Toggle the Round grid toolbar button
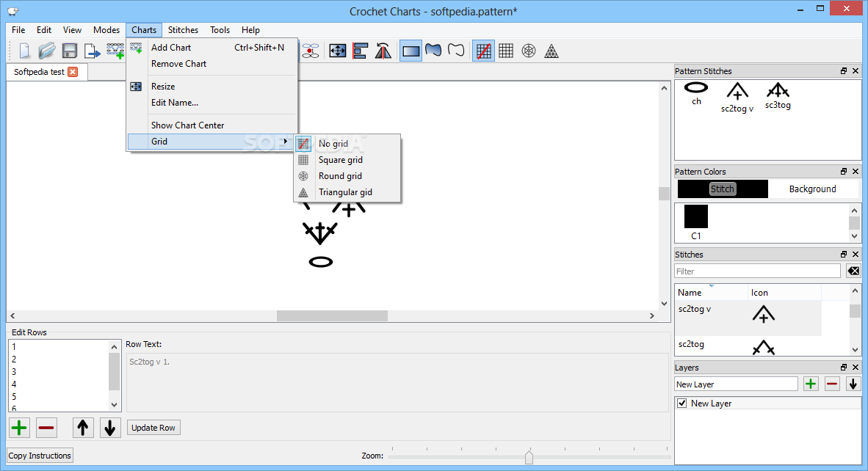Image resolution: width=868 pixels, height=471 pixels. tap(529, 51)
